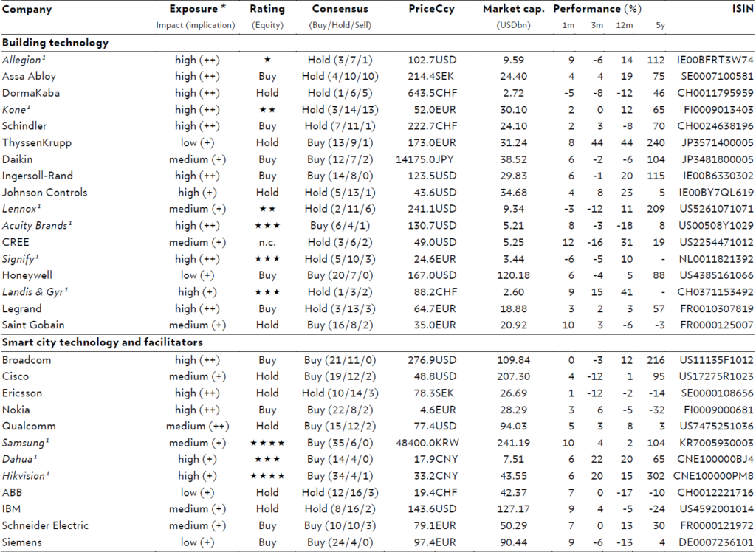Click the ISIN KR7005930003
The image size is (756, 552).
[716, 443]
